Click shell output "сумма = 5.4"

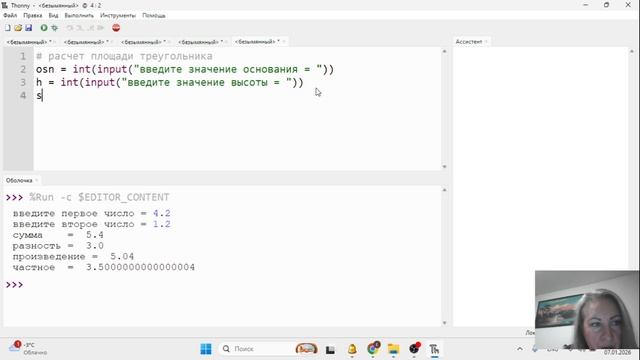[x=58, y=235]
